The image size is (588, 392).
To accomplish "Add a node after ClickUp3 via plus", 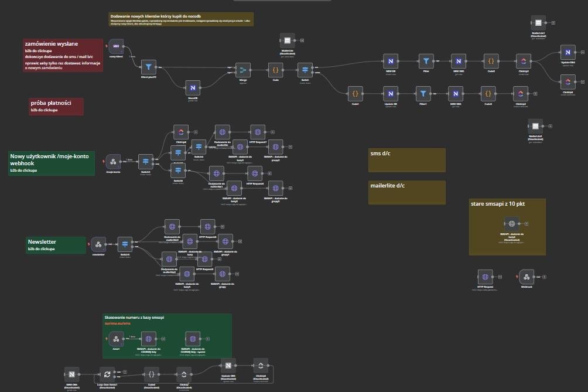I will coord(535,94).
